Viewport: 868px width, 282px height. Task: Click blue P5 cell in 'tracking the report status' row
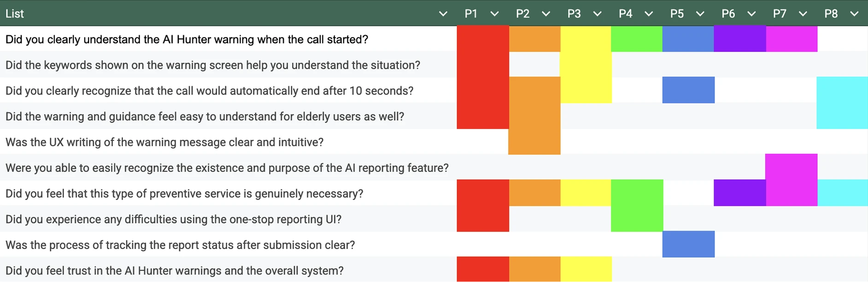point(688,244)
